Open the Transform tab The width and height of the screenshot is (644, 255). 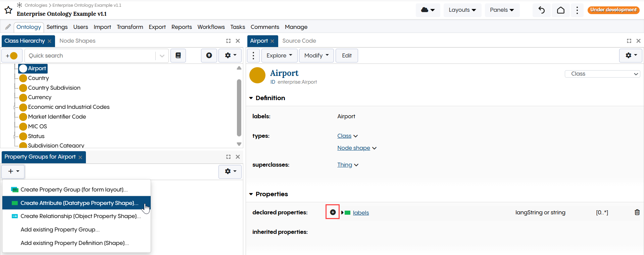point(130,27)
